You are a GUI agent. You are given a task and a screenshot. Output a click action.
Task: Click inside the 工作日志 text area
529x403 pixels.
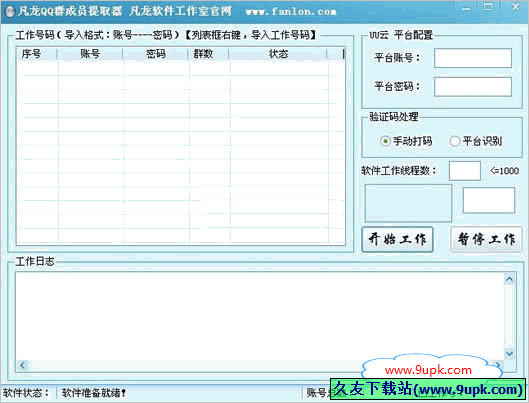(260, 316)
